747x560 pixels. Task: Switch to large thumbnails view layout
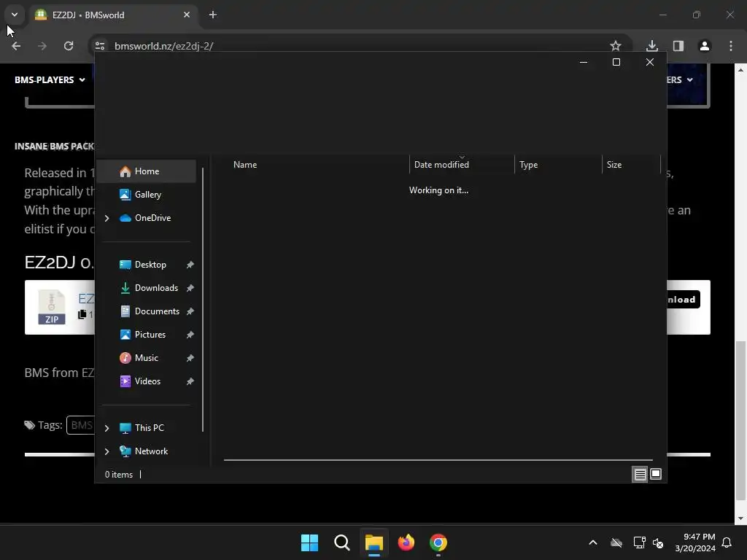(x=656, y=474)
